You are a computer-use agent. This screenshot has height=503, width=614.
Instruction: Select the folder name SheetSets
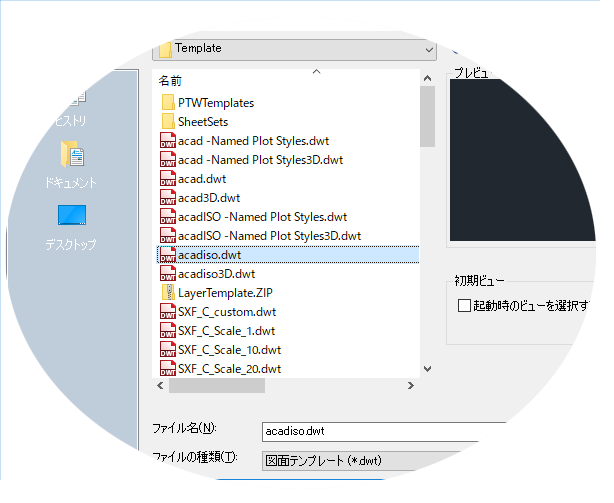point(203,122)
